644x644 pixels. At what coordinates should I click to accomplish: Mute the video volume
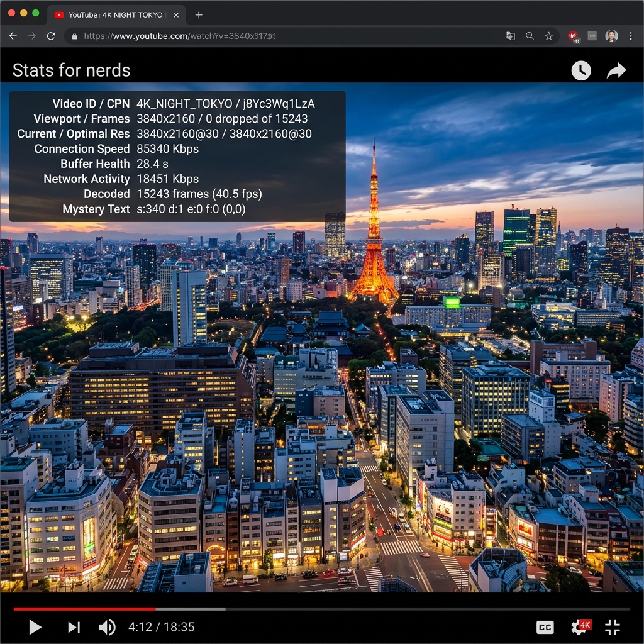pyautogui.click(x=107, y=627)
